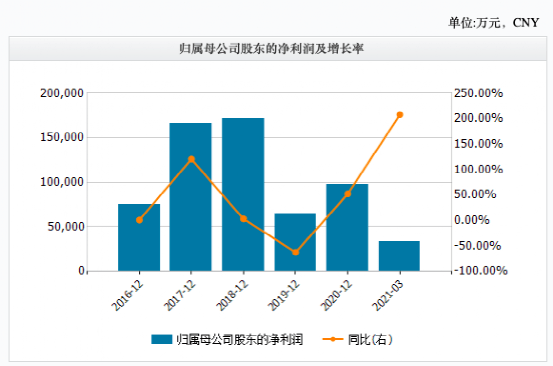553x366 pixels.
Task: Click the 2019-12 axis label
Action: [x=284, y=295]
